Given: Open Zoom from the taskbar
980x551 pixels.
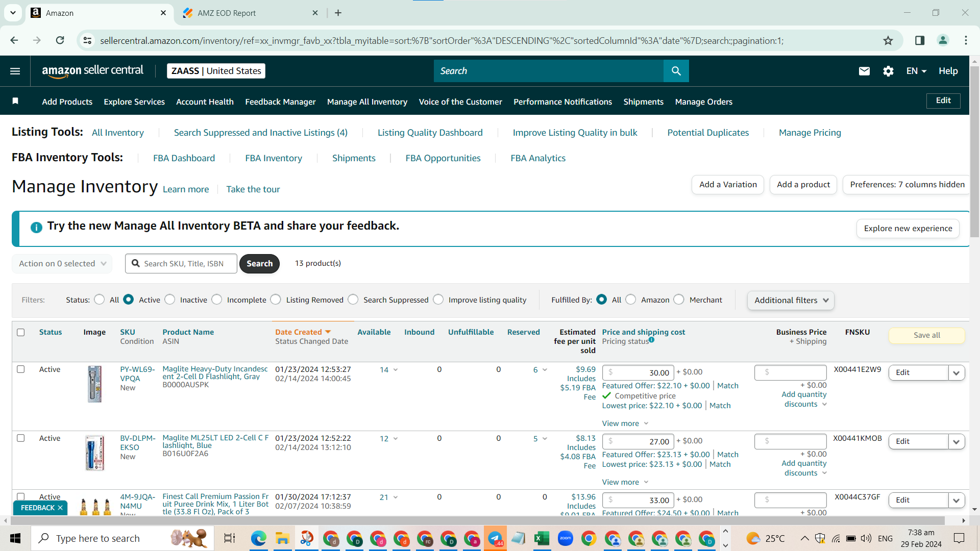Looking at the screenshot, I should 565,538.
